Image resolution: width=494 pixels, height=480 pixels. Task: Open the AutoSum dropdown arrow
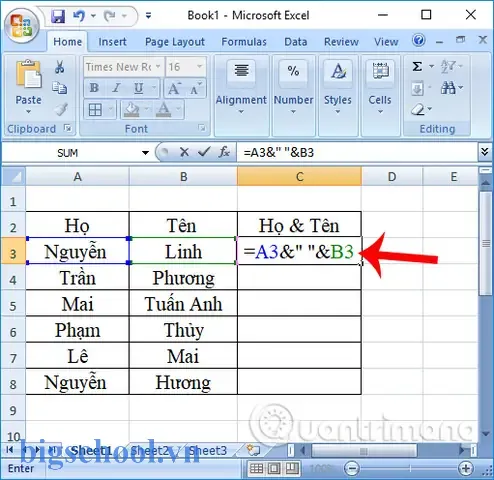[x=431, y=66]
